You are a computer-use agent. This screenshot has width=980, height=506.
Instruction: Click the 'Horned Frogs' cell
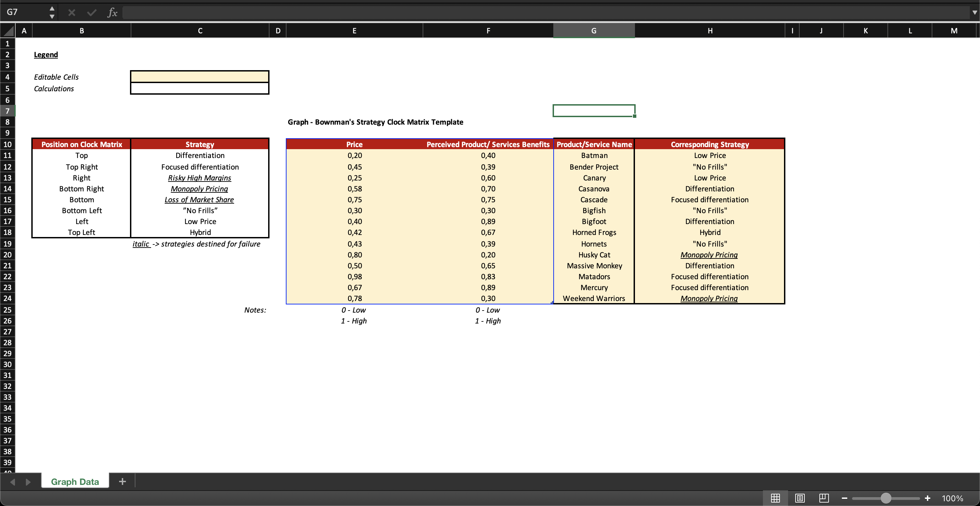tap(594, 232)
